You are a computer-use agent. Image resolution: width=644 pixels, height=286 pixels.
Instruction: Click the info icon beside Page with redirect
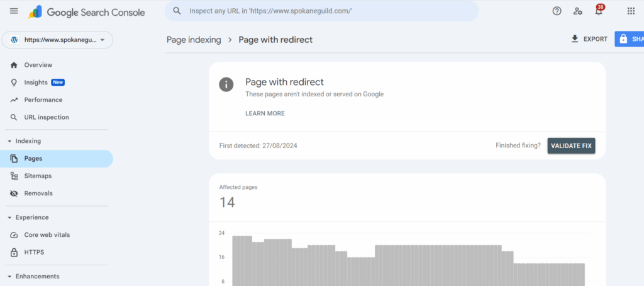226,84
